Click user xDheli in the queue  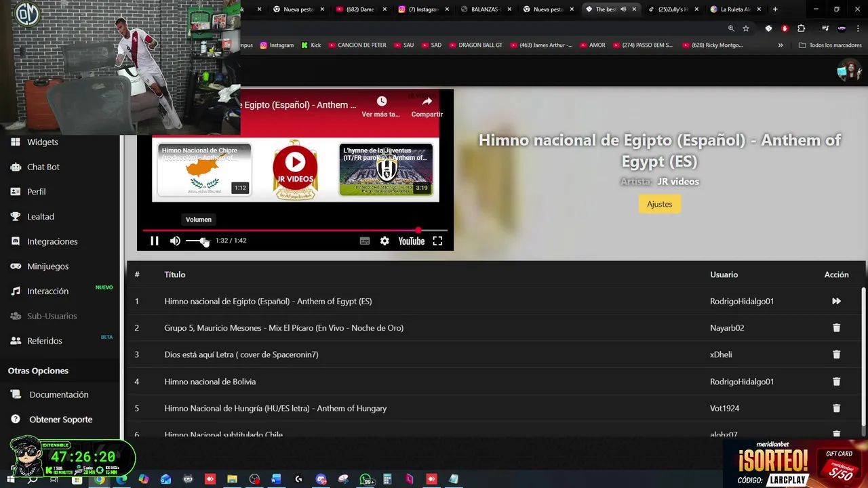721,354
